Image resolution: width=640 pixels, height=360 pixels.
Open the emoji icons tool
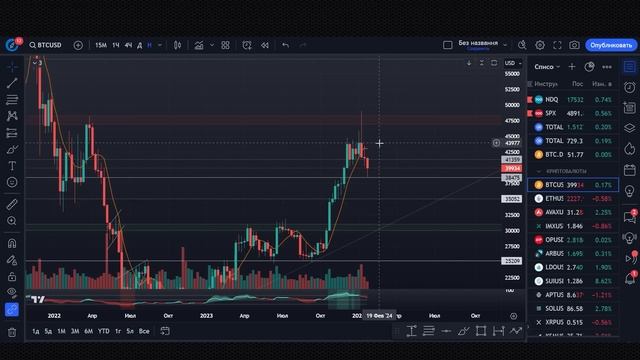(12, 182)
